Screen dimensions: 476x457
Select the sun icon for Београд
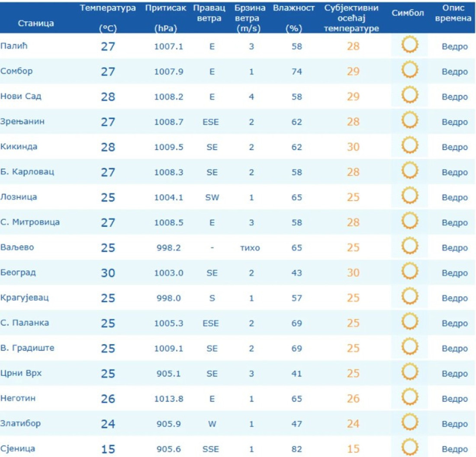(x=410, y=271)
